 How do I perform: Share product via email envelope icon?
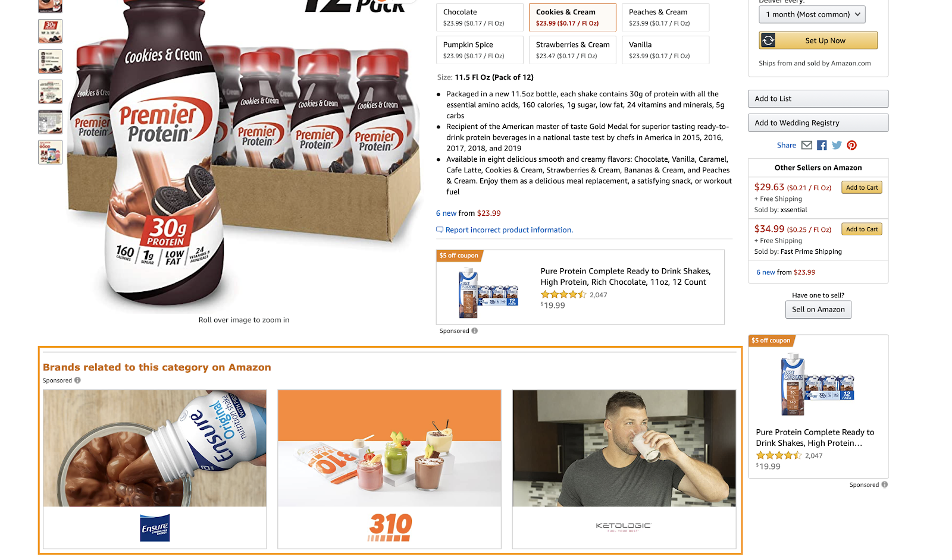tap(807, 145)
